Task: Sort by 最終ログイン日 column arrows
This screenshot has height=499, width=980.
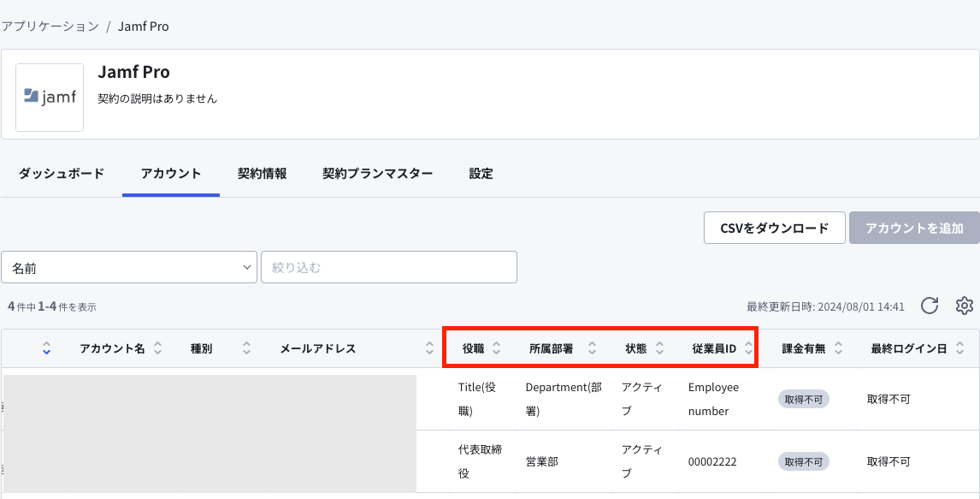Action: click(960, 348)
